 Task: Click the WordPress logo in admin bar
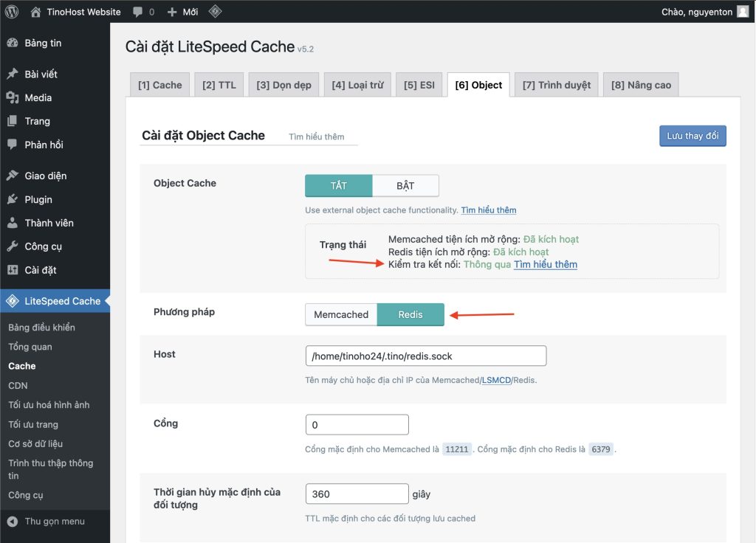tap(12, 12)
